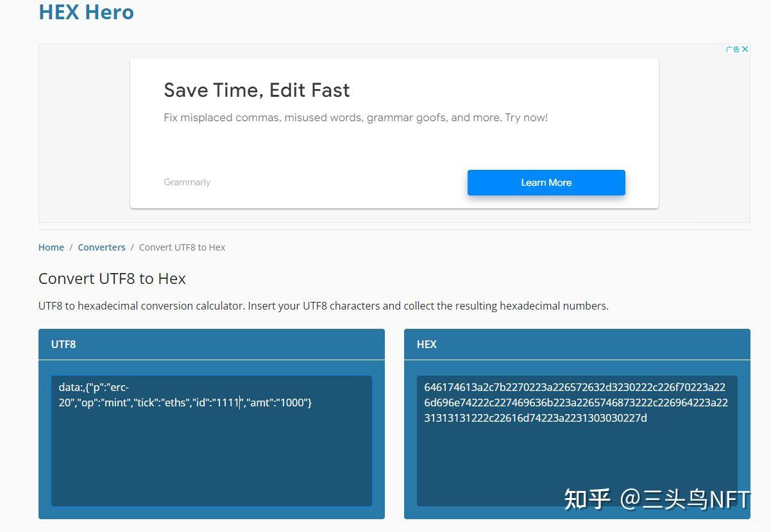Click the text data:,{"p":"erc- in UTF8 box
Viewport: 771px width, 532px height.
click(x=94, y=387)
